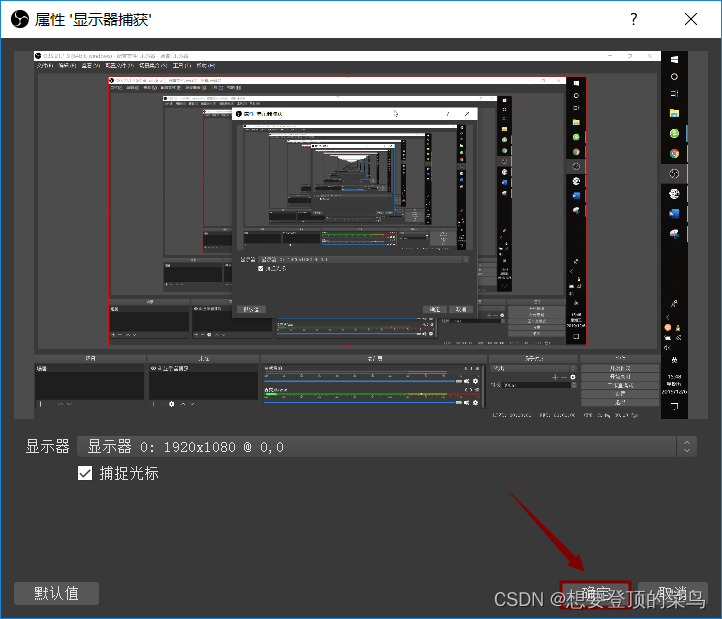The height and width of the screenshot is (619, 722).
Task: Tick the 捕捉光标 capture cursor checkbox
Action: [85, 473]
